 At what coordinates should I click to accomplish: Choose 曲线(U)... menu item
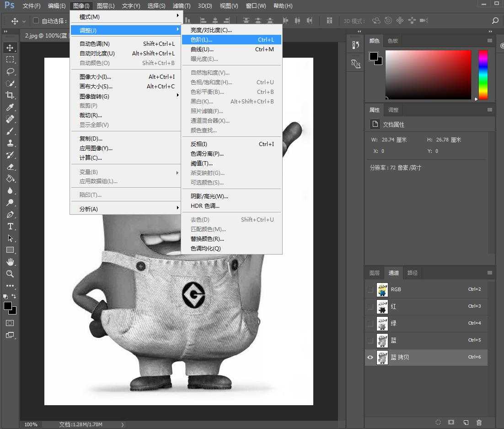coord(232,49)
